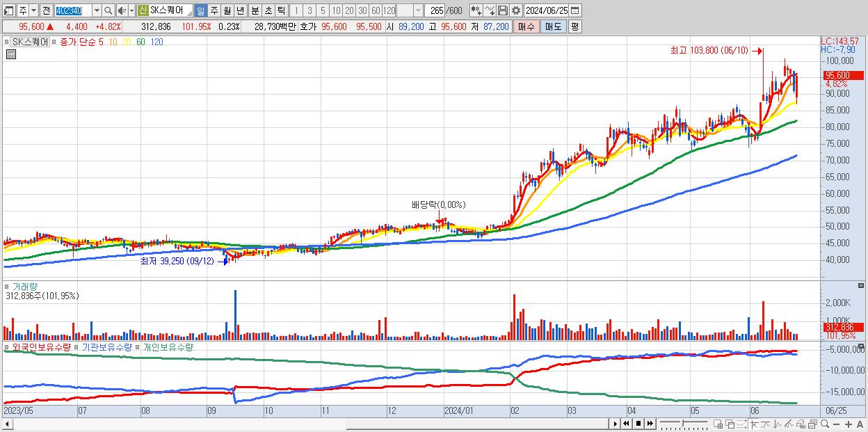This screenshot has width=868, height=432.
Task: Click the volume pane top-right corner box
Action: point(862,287)
